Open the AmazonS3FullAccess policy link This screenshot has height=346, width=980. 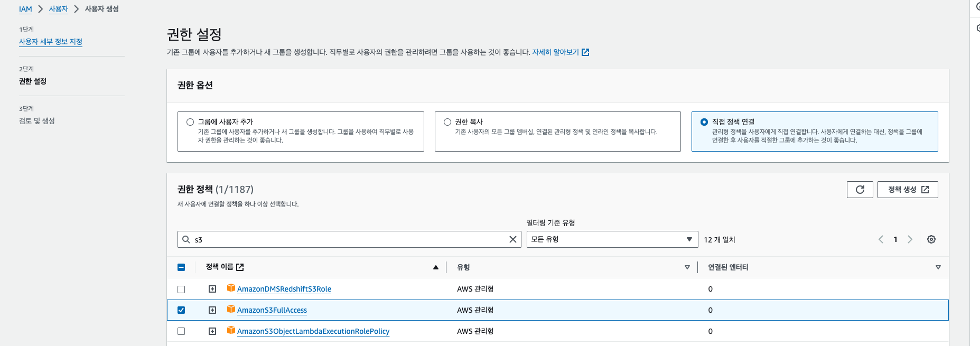point(272,310)
